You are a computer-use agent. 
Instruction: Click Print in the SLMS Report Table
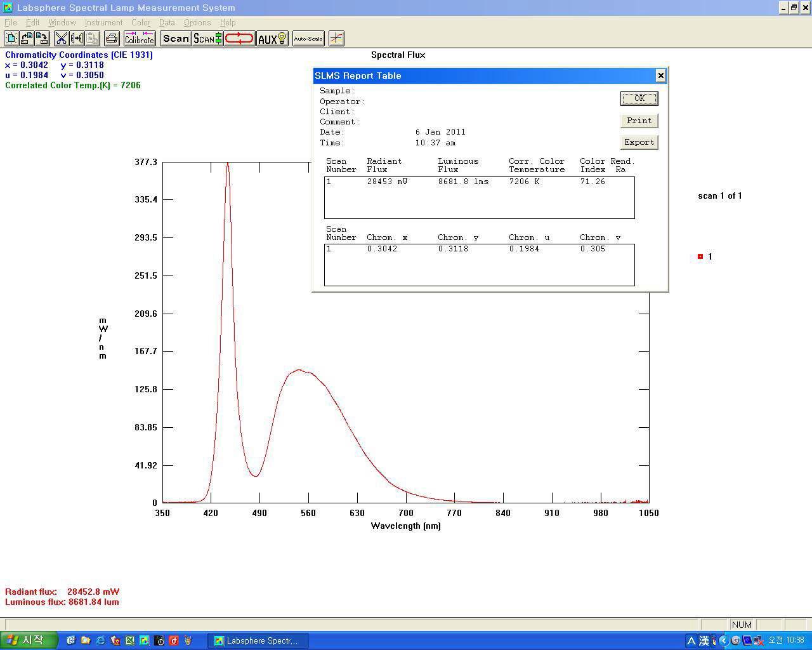[639, 121]
